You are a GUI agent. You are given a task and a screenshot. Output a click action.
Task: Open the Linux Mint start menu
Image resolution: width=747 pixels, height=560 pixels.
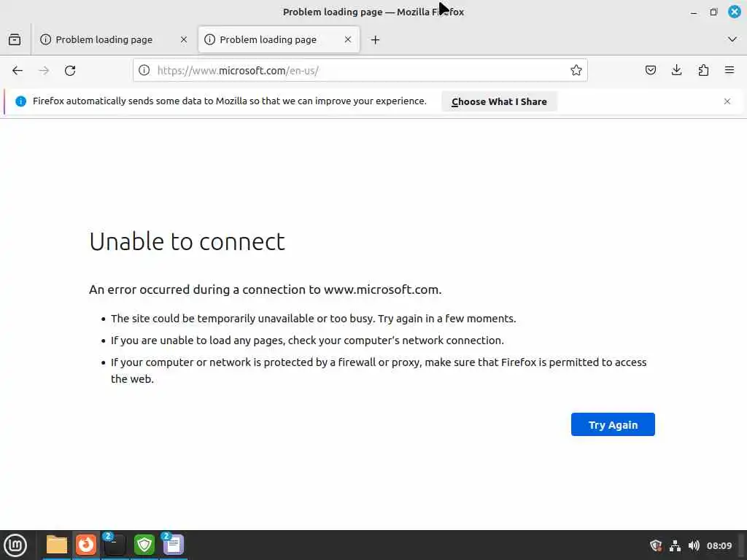(x=15, y=545)
